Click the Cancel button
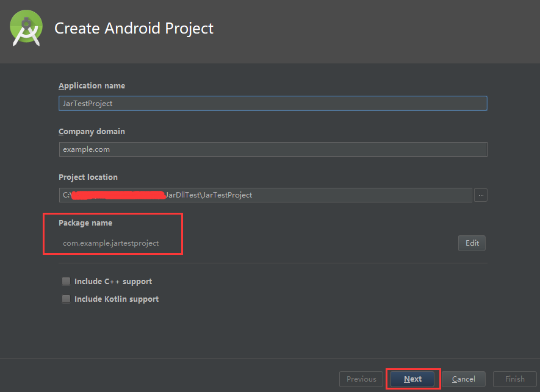The height and width of the screenshot is (392, 540). [x=464, y=379]
